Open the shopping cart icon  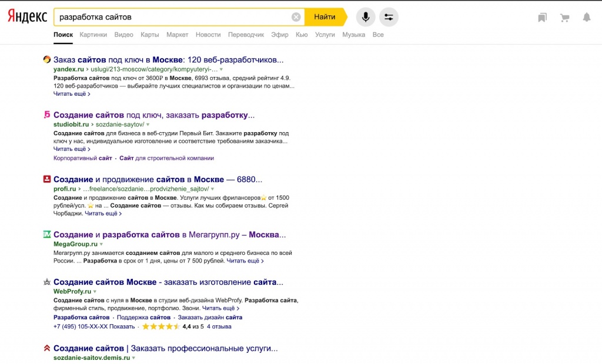564,18
